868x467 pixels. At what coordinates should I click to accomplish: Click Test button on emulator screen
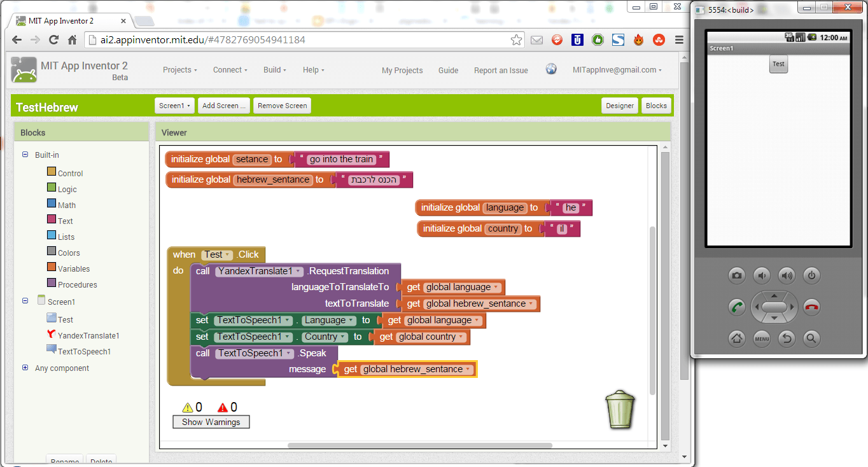778,64
